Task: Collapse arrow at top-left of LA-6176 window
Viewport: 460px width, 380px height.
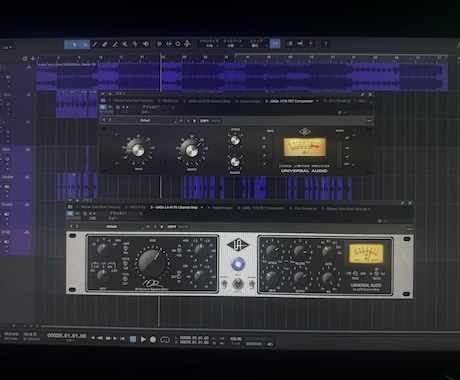Action: pos(69,201)
